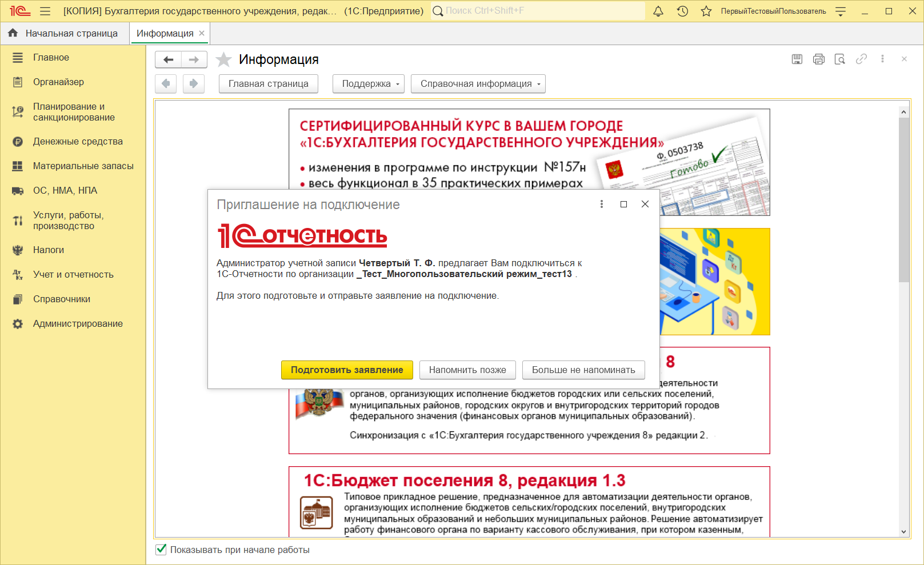Image resolution: width=924 pixels, height=565 pixels.
Task: Open notifications bell icon
Action: click(x=658, y=11)
